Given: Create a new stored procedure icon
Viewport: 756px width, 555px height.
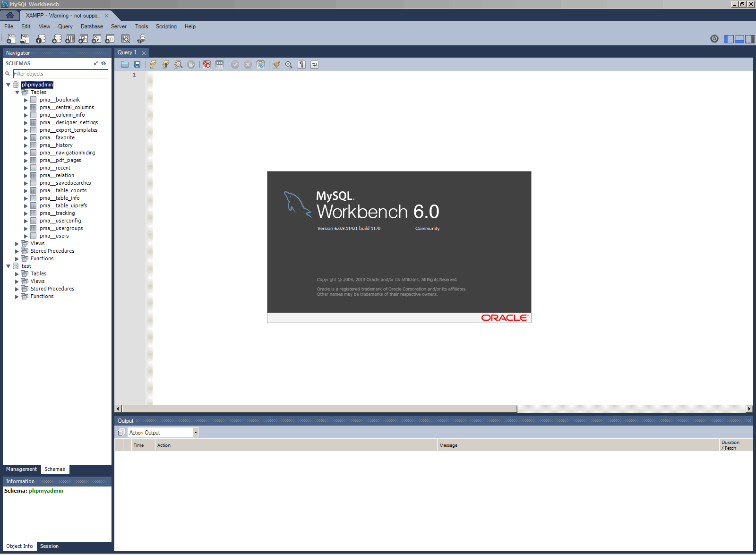Looking at the screenshot, I should (96, 39).
